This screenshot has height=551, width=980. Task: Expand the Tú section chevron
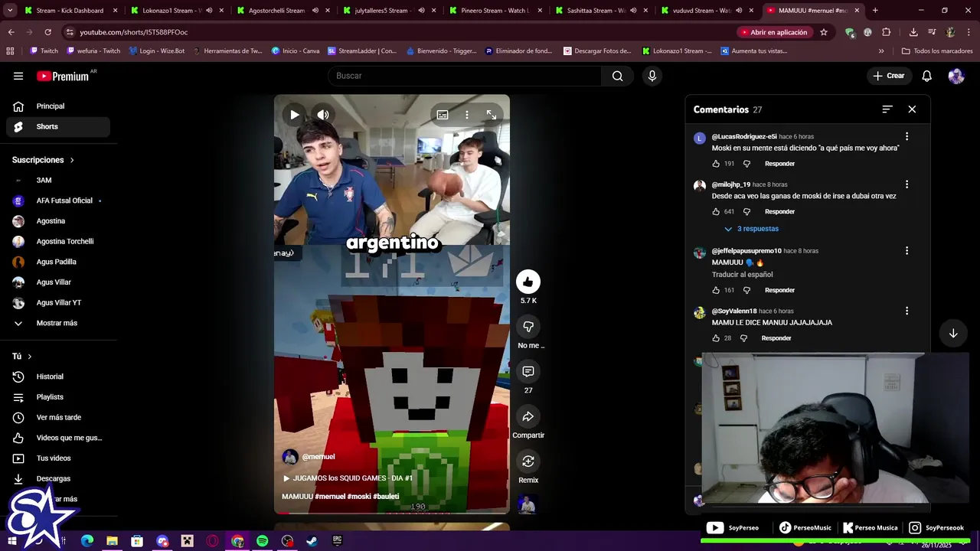coord(30,357)
